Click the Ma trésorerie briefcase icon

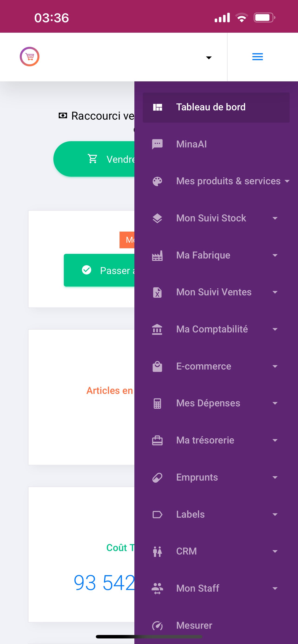pos(157,440)
